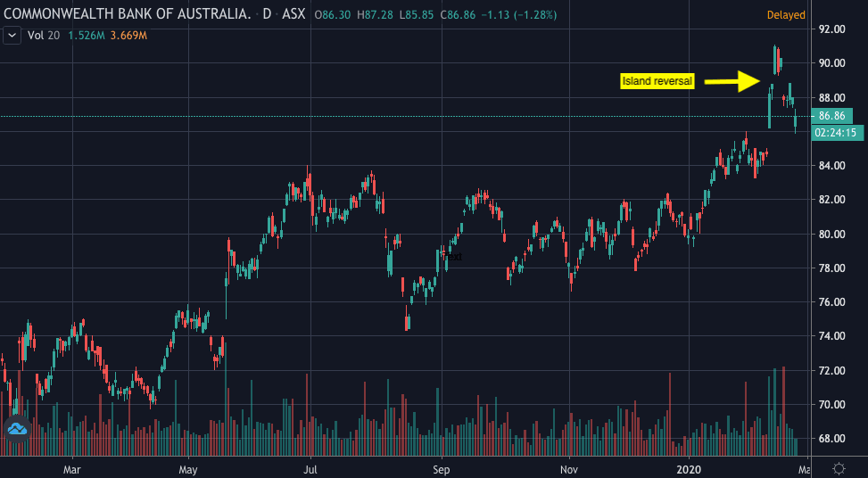Click the orange Delayed data notice

tap(785, 15)
